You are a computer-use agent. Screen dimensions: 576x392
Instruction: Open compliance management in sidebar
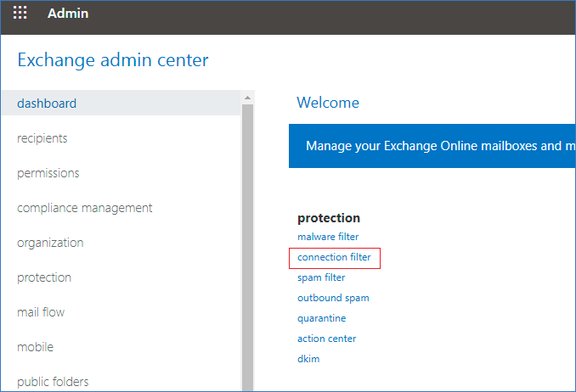(85, 208)
